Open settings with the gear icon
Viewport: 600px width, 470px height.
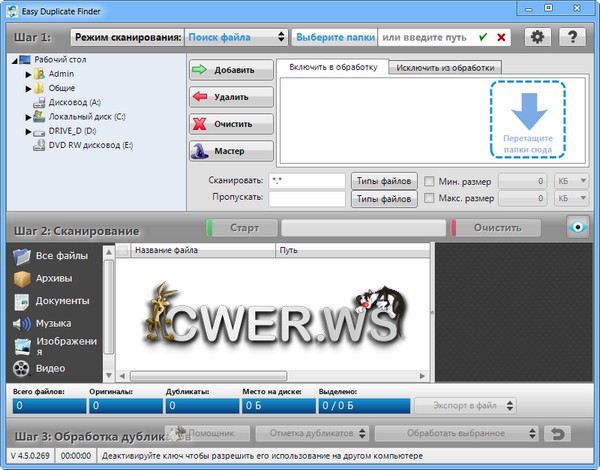[x=537, y=37]
